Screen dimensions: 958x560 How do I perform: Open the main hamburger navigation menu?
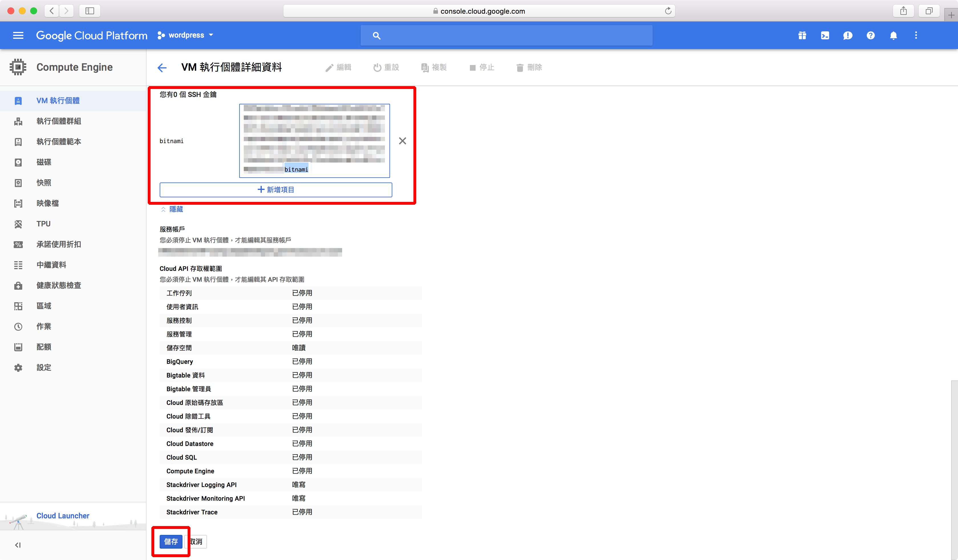tap(18, 35)
